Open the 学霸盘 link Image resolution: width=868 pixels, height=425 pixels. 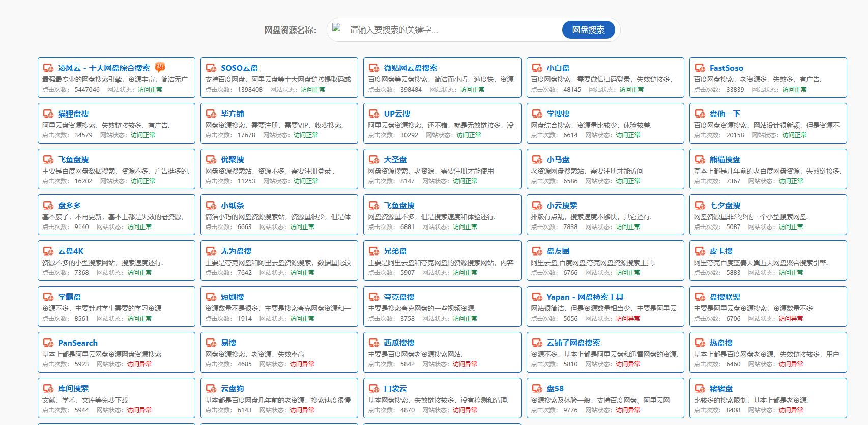click(x=69, y=297)
